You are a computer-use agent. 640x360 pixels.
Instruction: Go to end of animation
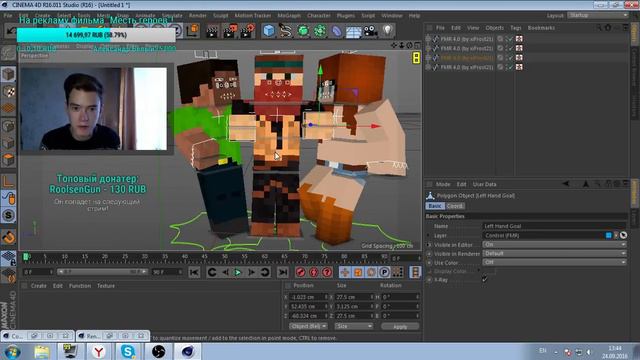click(282, 272)
